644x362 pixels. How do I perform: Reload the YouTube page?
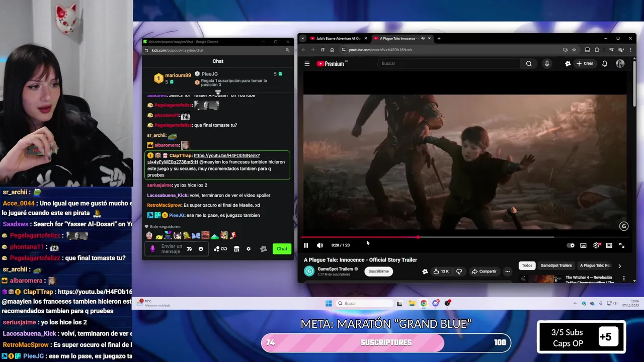(323, 50)
